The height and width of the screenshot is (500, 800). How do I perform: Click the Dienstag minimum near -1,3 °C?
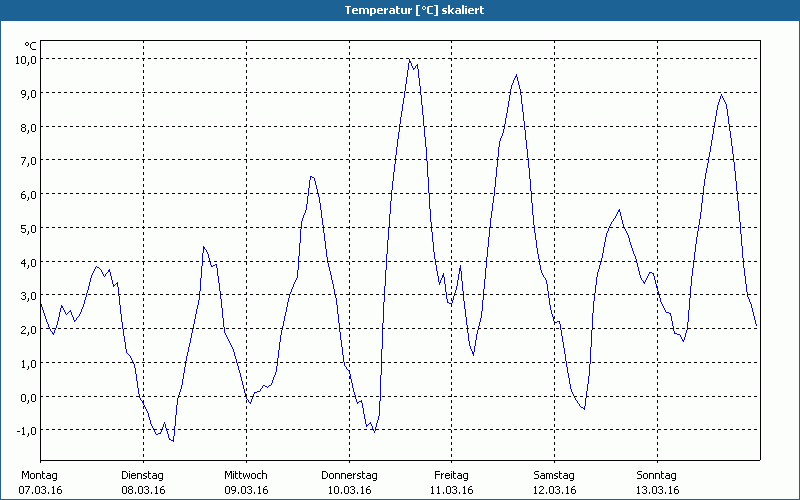(x=173, y=441)
